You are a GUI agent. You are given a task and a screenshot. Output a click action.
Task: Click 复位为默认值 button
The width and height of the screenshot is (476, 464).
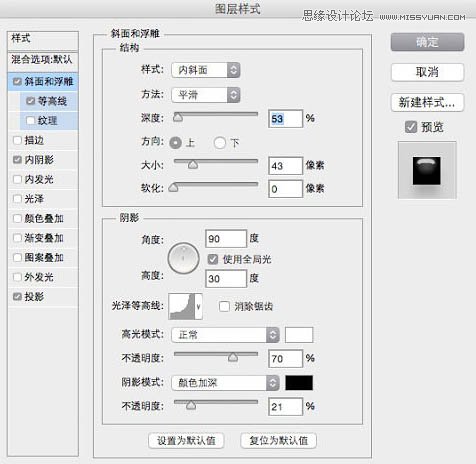[x=279, y=441]
